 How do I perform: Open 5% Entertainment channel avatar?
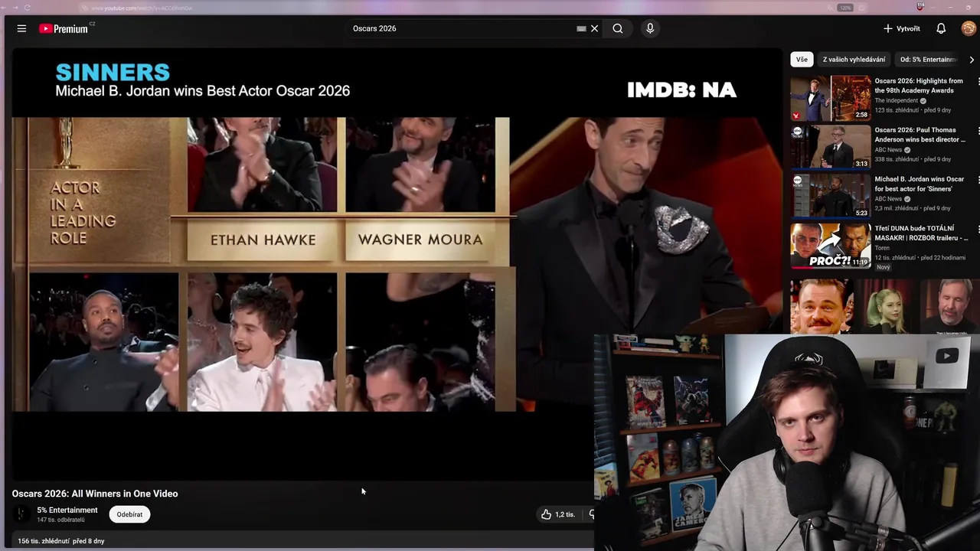point(22,514)
